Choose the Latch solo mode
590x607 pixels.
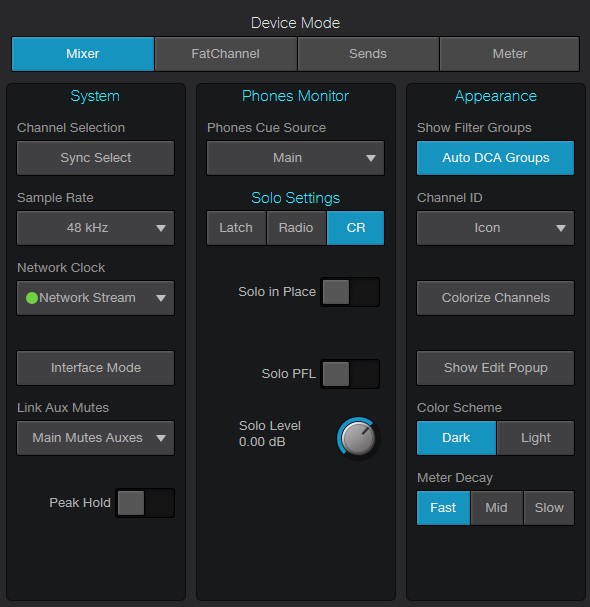236,228
